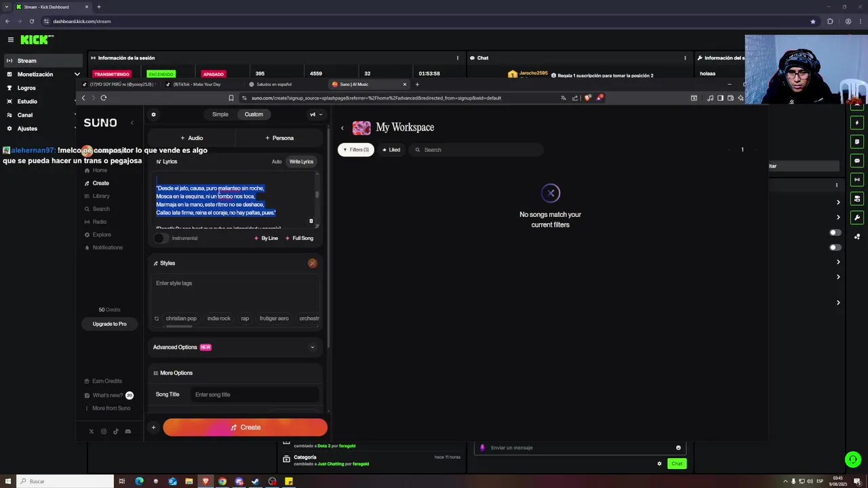The image size is (868, 488).
Task: Click the green support bubble icon
Action: click(x=852, y=460)
